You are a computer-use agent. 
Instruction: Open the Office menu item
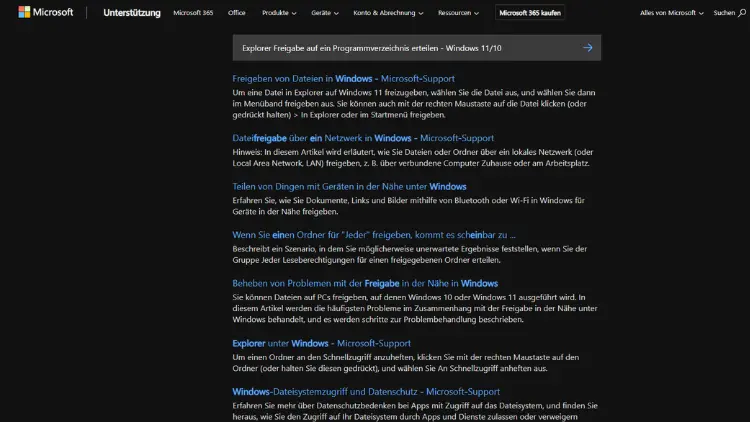pyautogui.click(x=237, y=13)
